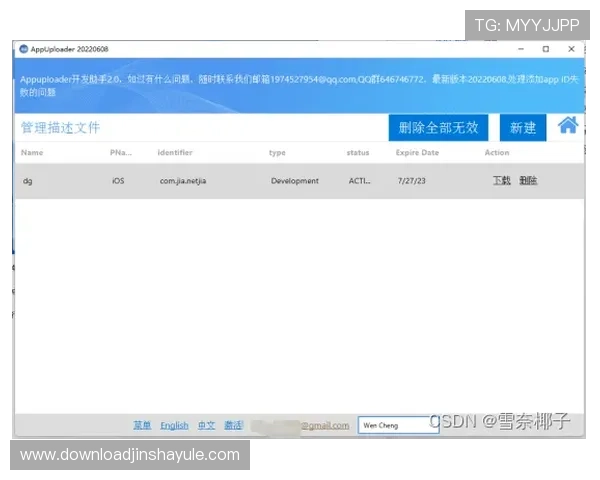The height and width of the screenshot is (480, 600).
Task: Go to home via the house icon
Action: (568, 126)
